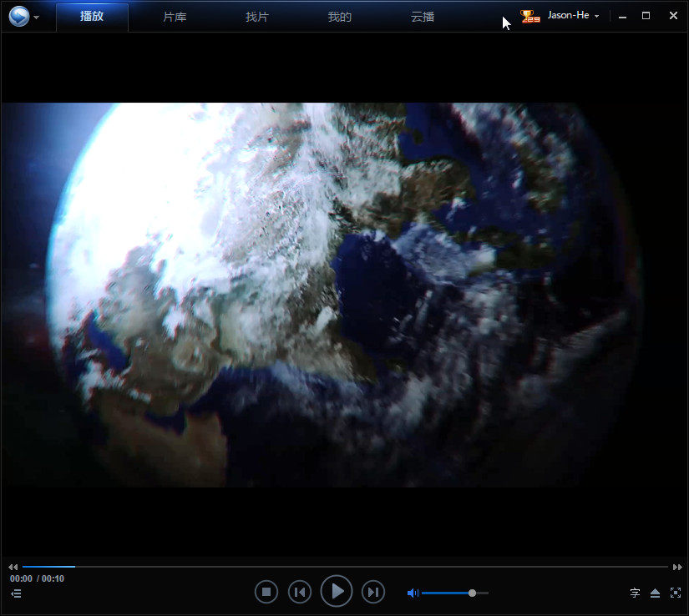Click the video progress seek bar

(x=334, y=567)
